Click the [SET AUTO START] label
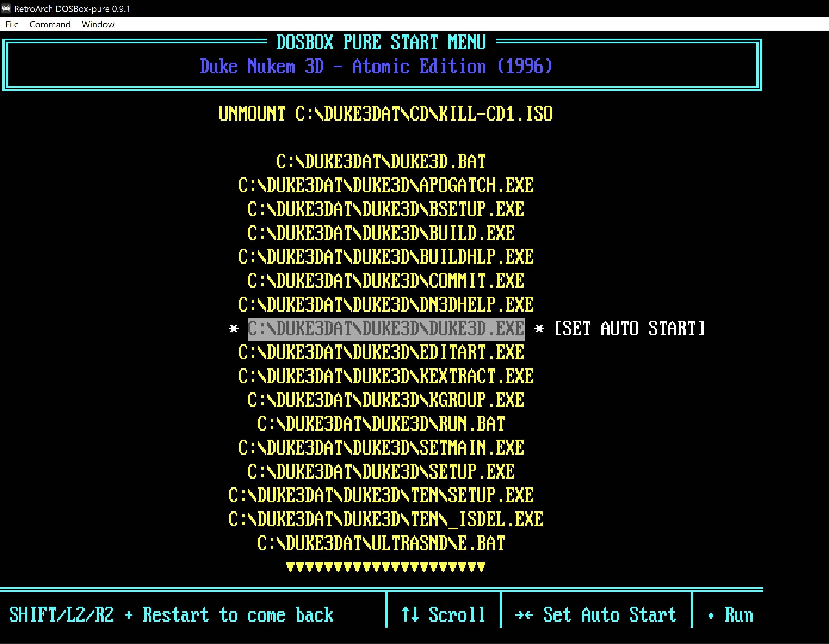The height and width of the screenshot is (644, 829). 629,329
